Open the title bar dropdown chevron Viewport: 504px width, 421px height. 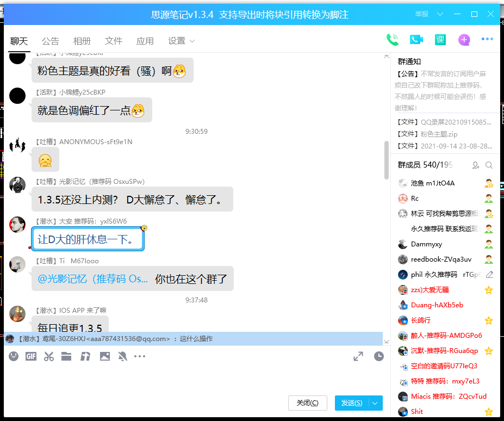click(440, 14)
